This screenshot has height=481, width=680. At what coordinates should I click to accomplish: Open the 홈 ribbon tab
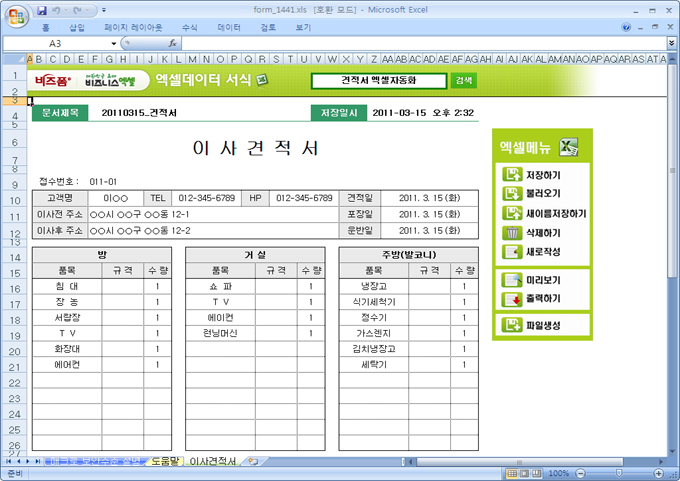[x=46, y=28]
